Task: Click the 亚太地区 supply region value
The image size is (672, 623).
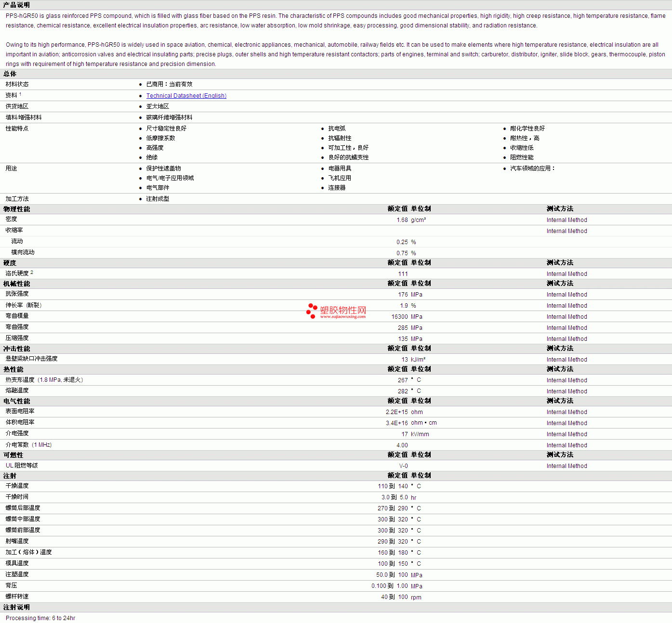Action: click(x=158, y=106)
